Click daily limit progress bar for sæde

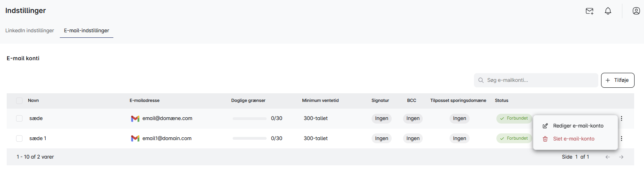[250, 118]
